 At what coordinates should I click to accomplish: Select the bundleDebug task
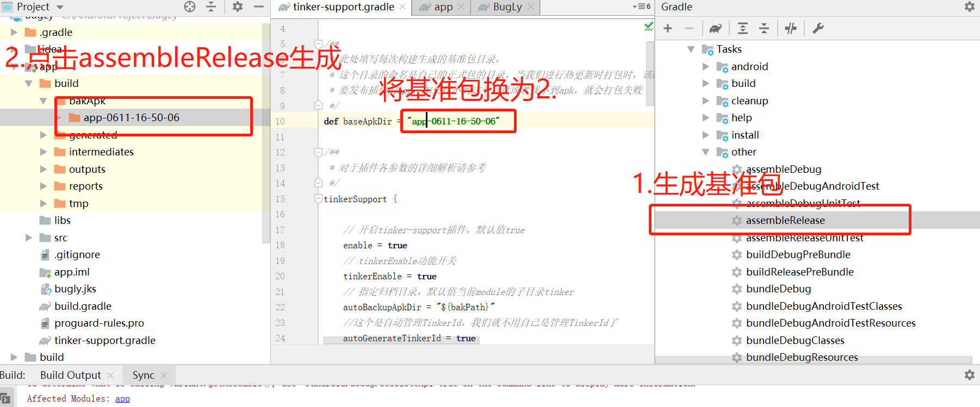pos(778,289)
